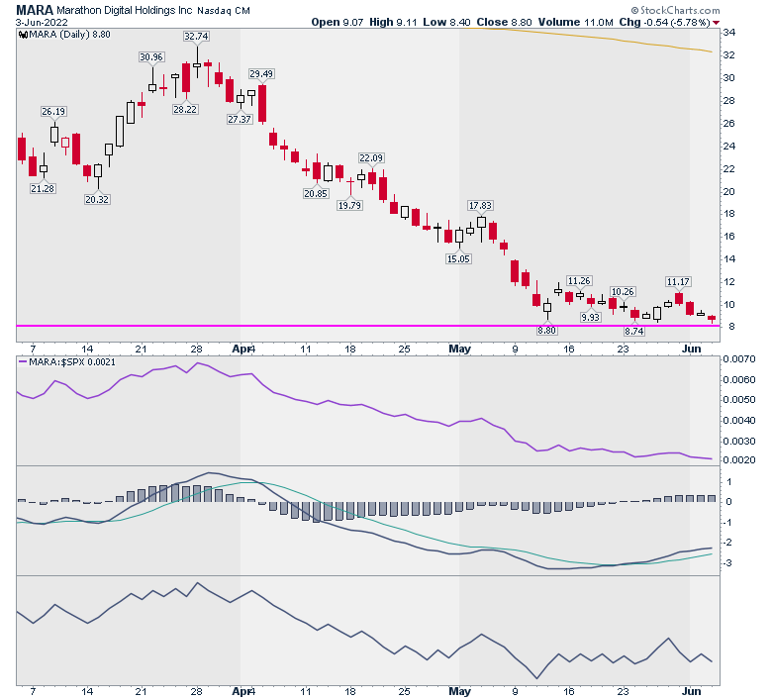This screenshot has height=700, width=772.
Task: Click the 9.93 price label
Action: pos(590,317)
